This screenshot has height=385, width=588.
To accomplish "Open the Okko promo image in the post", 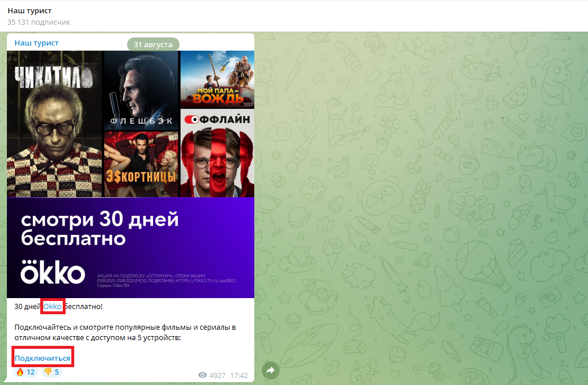I will tap(131, 174).
